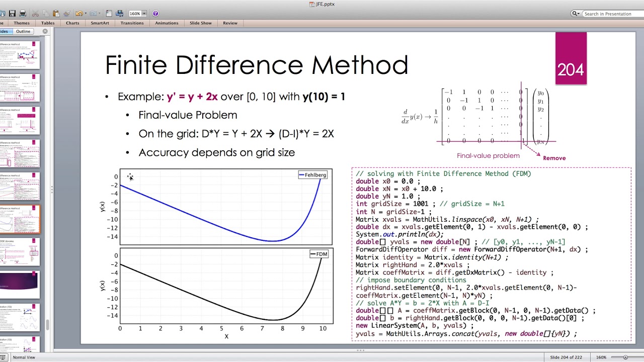Click the Copy icon in the toolbar

(x=46, y=14)
